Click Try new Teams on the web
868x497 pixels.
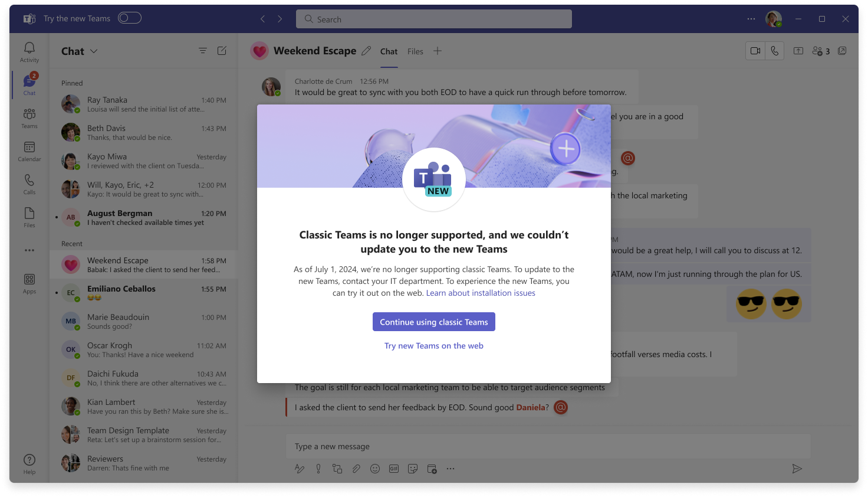[x=433, y=346]
